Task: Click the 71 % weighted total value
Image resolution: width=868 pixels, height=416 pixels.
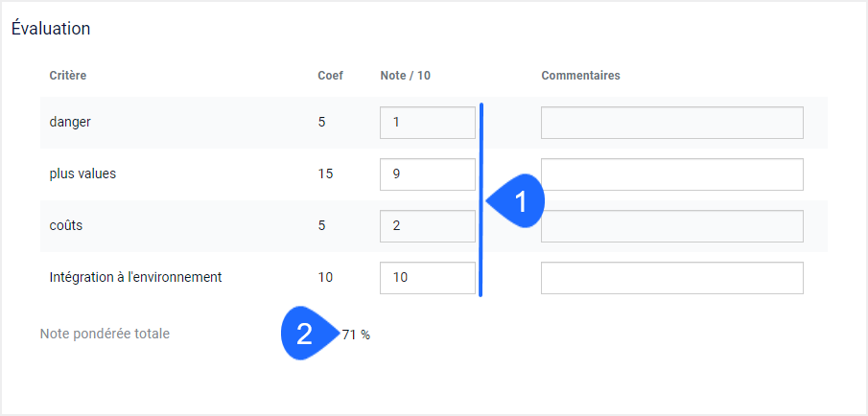Action: pyautogui.click(x=356, y=335)
